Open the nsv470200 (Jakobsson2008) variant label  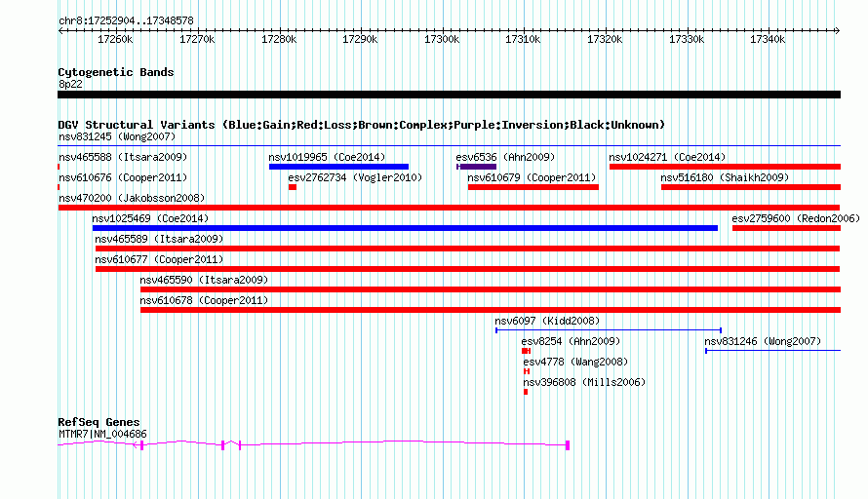click(x=132, y=198)
